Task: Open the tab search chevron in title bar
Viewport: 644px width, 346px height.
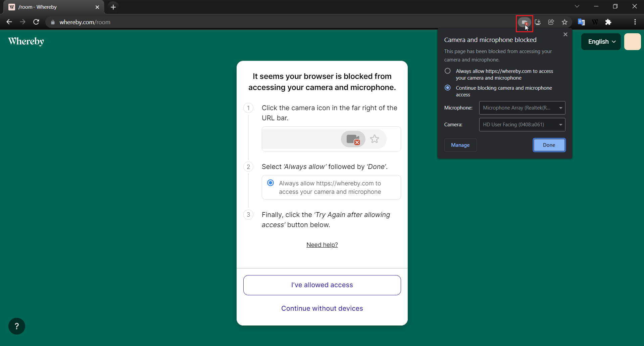Action: coord(577,6)
